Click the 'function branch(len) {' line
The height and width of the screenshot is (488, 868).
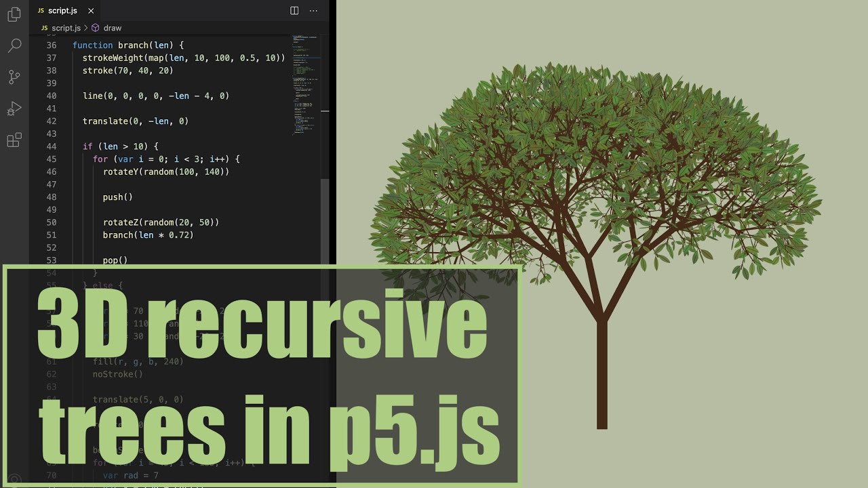click(128, 45)
